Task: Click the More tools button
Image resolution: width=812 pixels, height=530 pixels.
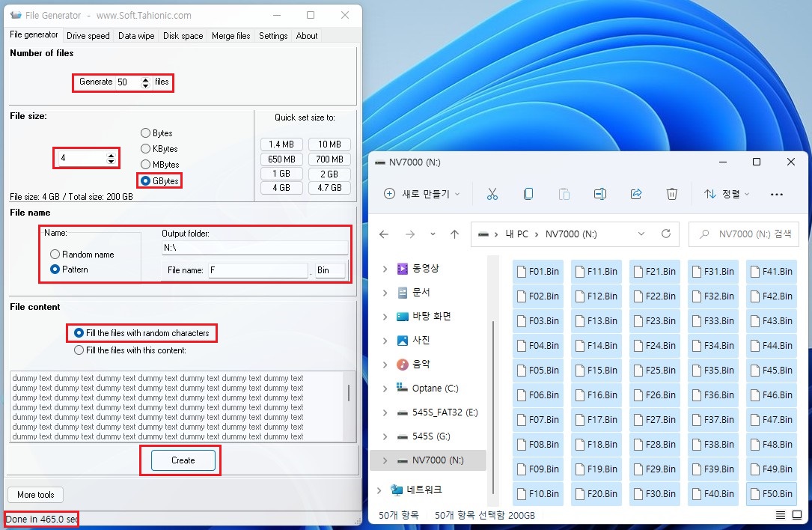Action: [35, 495]
